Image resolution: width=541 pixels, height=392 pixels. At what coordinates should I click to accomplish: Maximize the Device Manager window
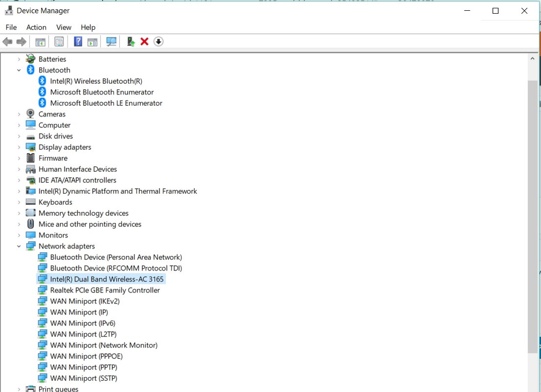coord(495,11)
